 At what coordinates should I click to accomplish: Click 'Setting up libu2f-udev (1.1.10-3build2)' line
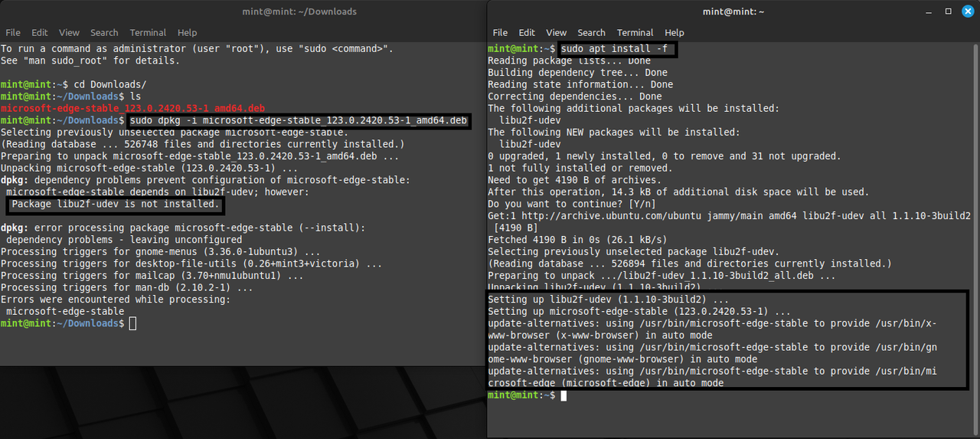608,300
